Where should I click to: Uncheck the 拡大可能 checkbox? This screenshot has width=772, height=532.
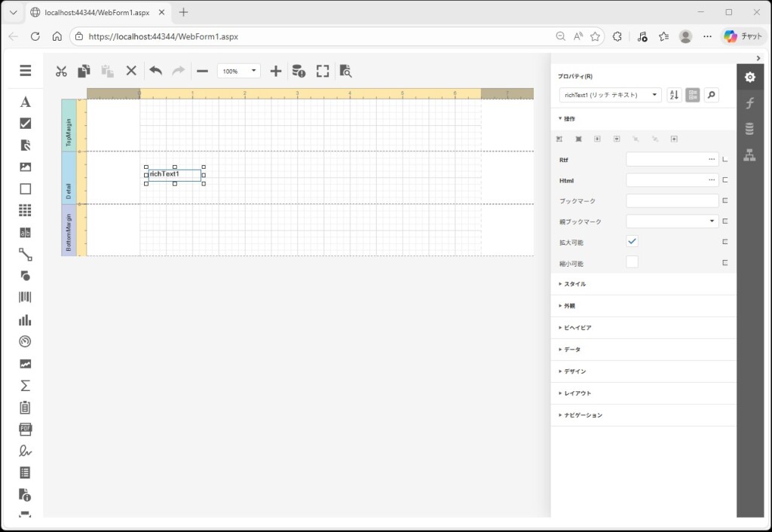pos(633,241)
